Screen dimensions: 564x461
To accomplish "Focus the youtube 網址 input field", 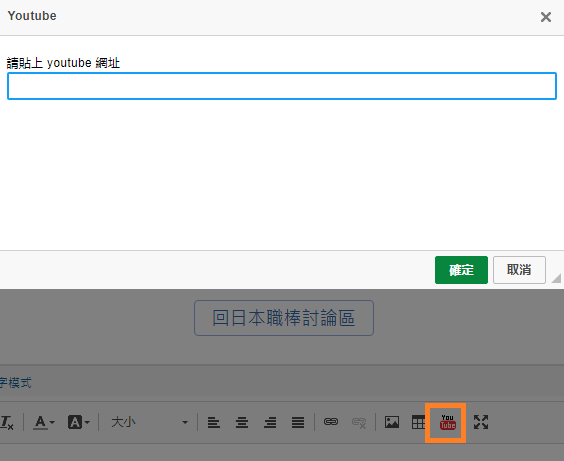I will tap(282, 86).
